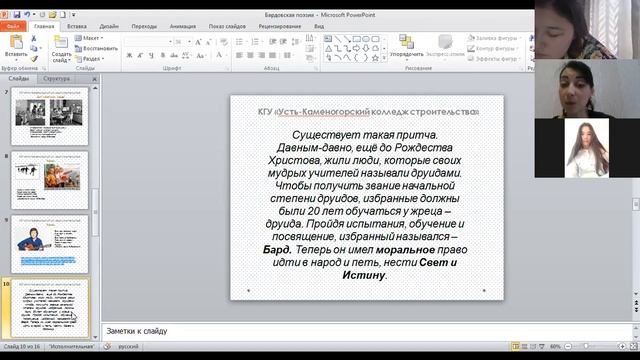Cut selection with the scissors icon
This screenshot has width=640, height=360.
[x=34, y=38]
